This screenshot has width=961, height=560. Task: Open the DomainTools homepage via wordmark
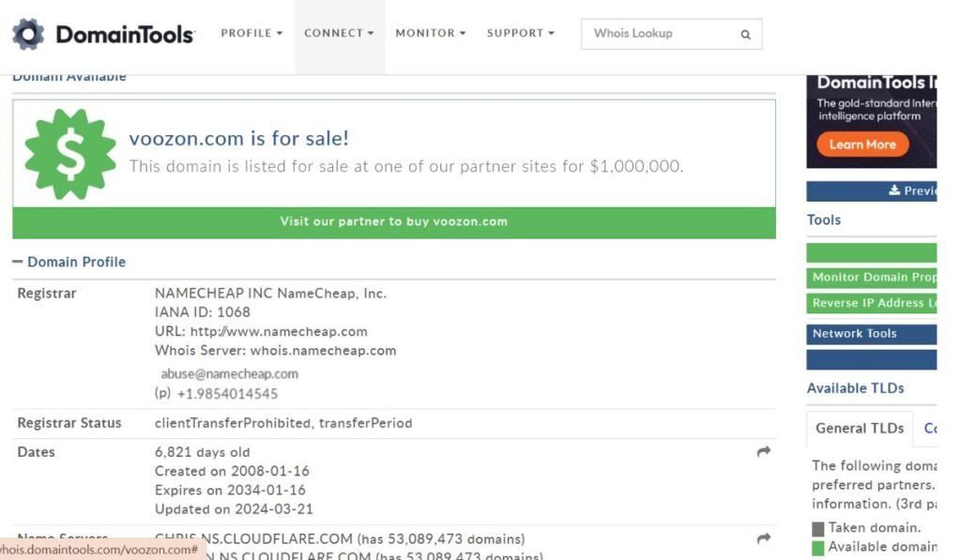(125, 35)
